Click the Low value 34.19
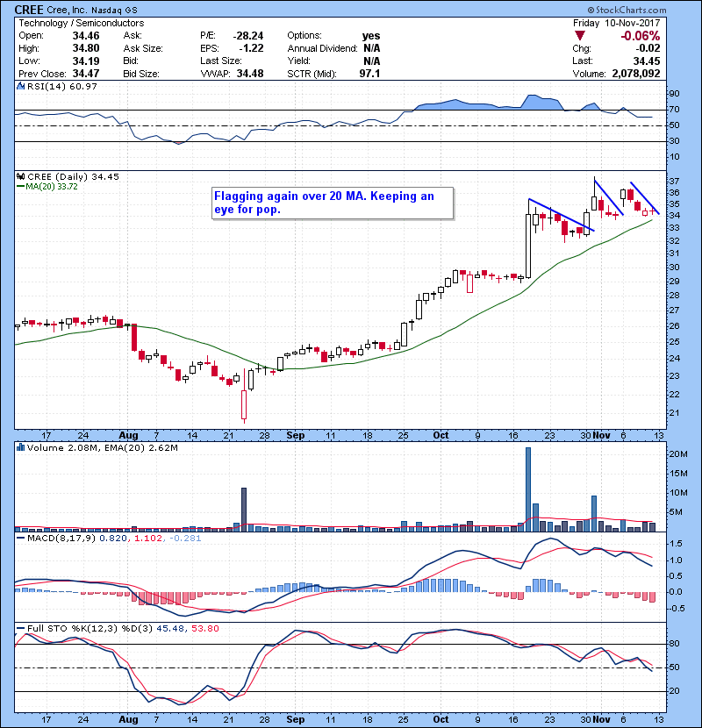 click(x=86, y=61)
